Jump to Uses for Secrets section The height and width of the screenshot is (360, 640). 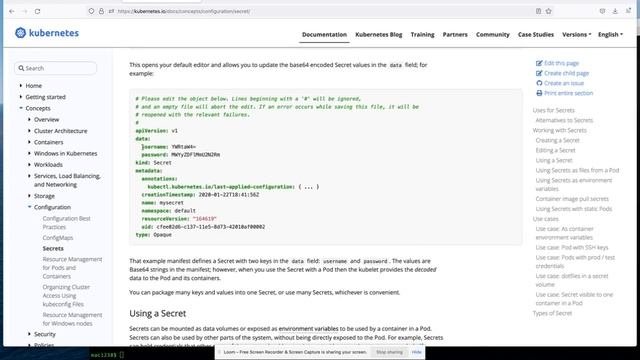553,111
